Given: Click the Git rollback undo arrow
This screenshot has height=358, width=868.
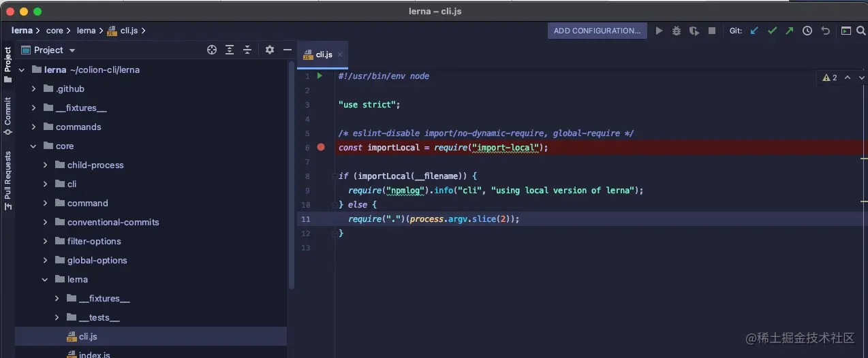Looking at the screenshot, I should pos(825,31).
